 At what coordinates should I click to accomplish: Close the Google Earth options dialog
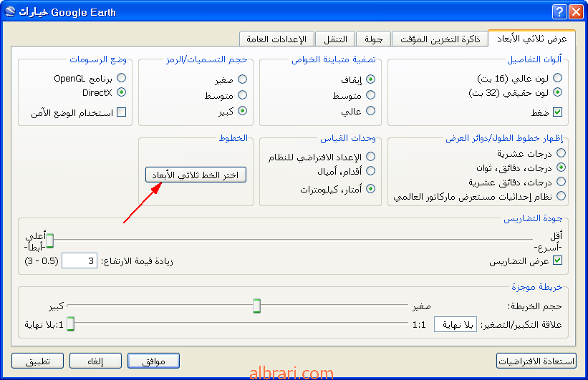coord(576,12)
